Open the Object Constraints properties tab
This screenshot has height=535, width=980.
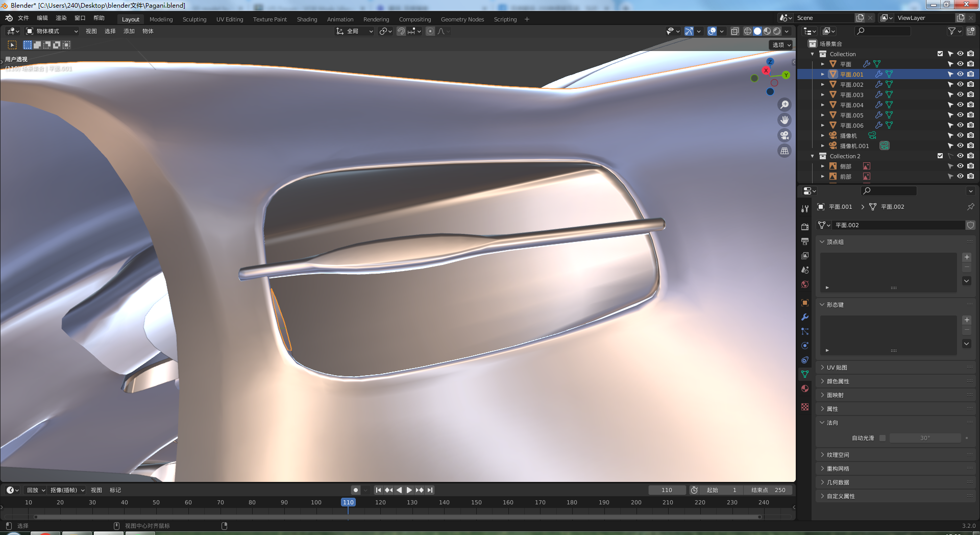click(x=805, y=360)
